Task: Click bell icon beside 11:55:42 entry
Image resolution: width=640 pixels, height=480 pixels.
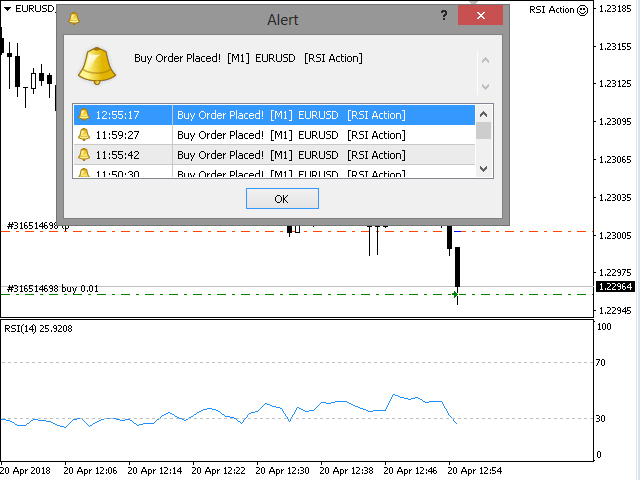Action: (84, 154)
